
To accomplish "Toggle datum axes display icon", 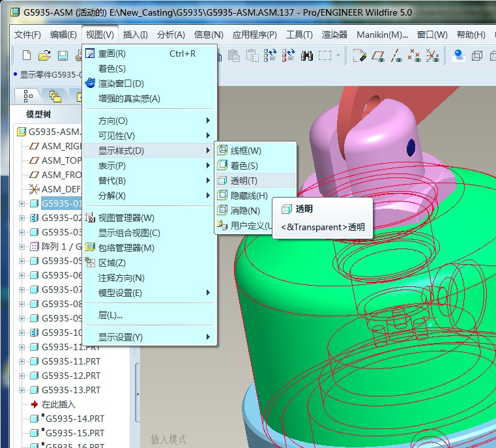I will coord(396,55).
